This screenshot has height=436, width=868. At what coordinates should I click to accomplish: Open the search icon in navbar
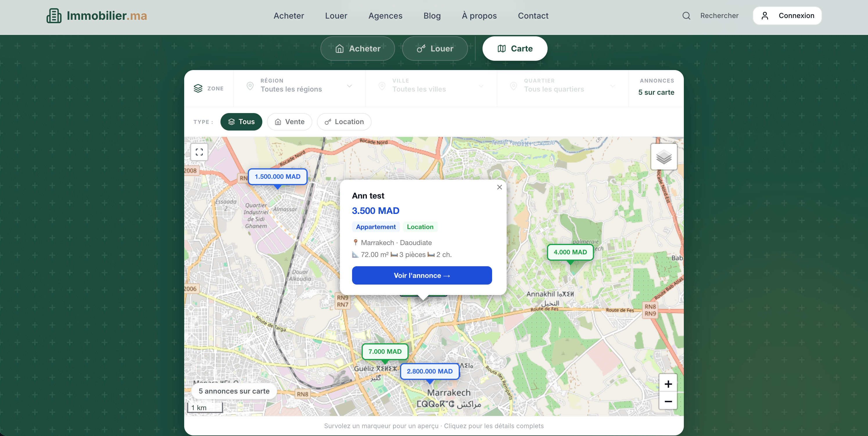[686, 15]
